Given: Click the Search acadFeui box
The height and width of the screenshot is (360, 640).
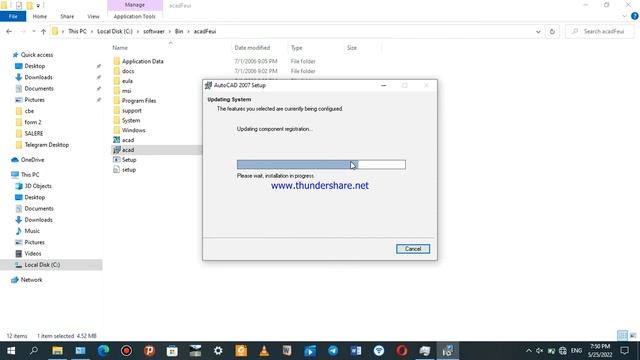Looking at the screenshot, I should click(x=599, y=31).
